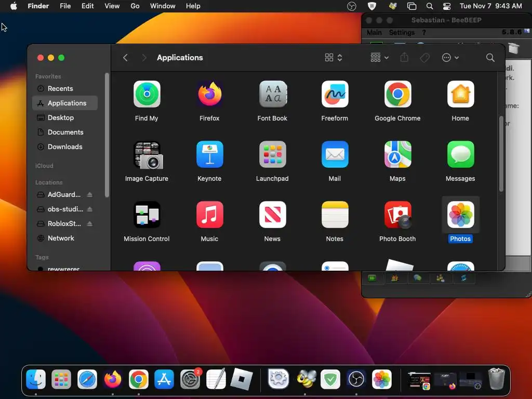Open the Roblox icon in the Dock
Viewport: 532px width, 399px height.
(241, 379)
